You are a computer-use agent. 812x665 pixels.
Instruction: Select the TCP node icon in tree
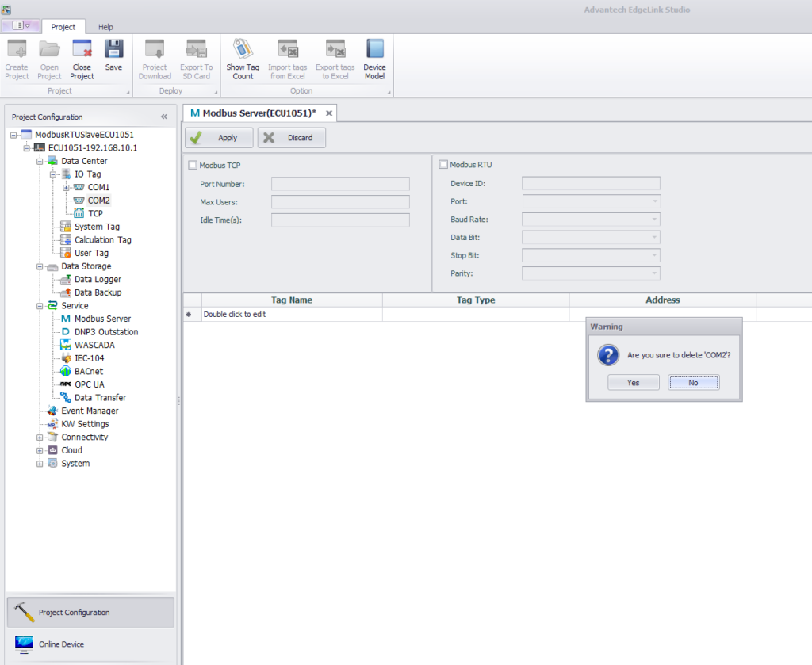(79, 213)
